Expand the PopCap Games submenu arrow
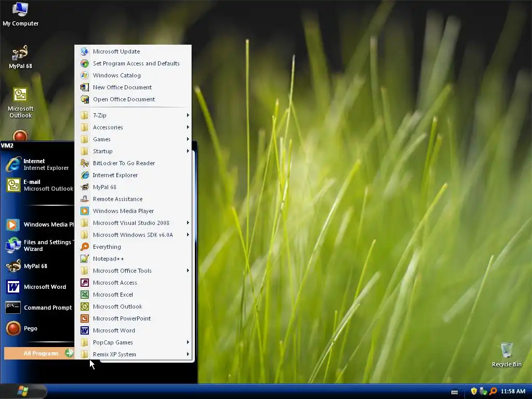Image resolution: width=532 pixels, height=399 pixels. pos(188,342)
